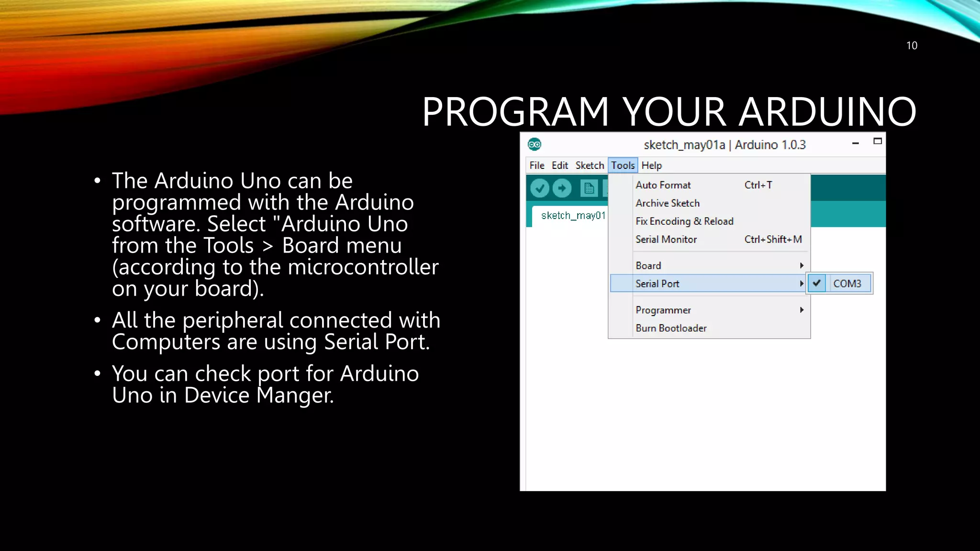Open Serial Monitor from Tools menu
The width and height of the screenshot is (980, 551).
710,240
